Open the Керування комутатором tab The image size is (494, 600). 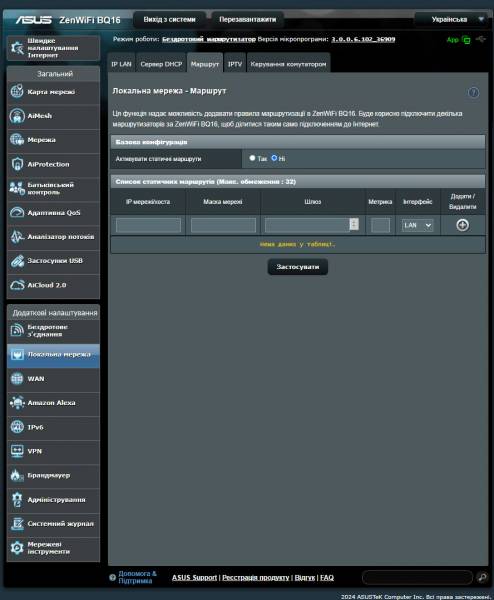(x=289, y=64)
